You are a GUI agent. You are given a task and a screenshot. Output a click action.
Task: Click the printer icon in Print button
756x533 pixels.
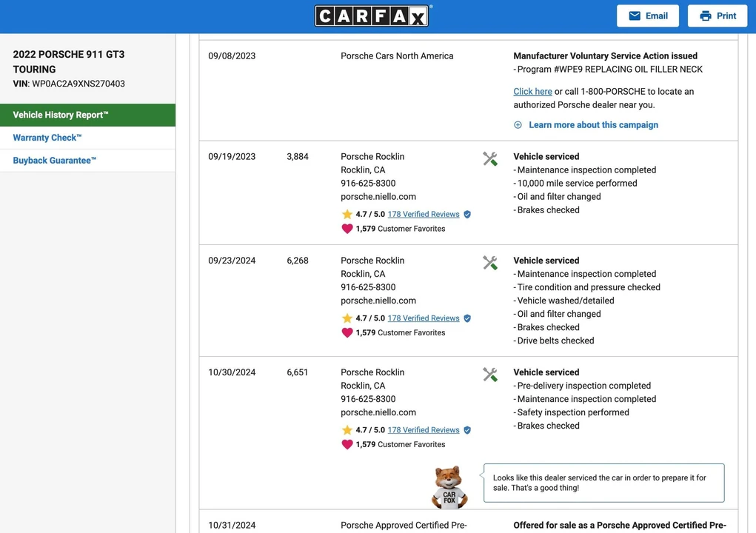706,16
